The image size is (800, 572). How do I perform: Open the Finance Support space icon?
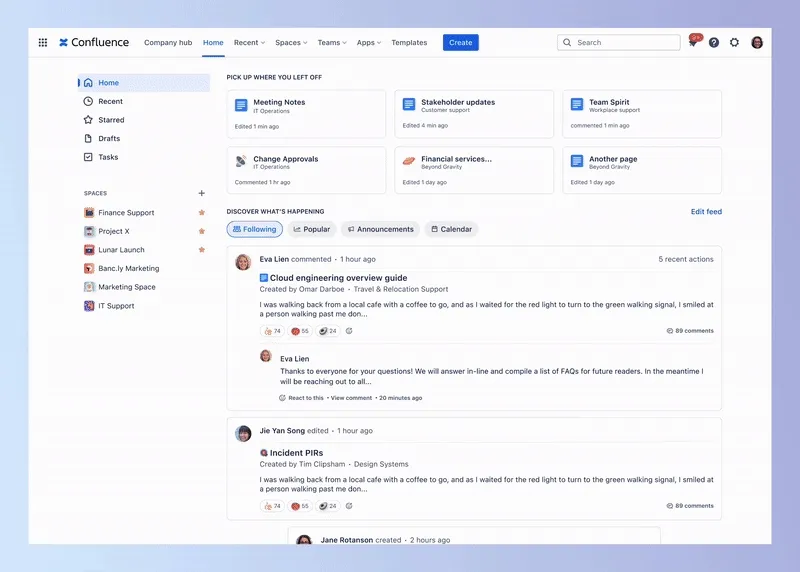pos(89,212)
